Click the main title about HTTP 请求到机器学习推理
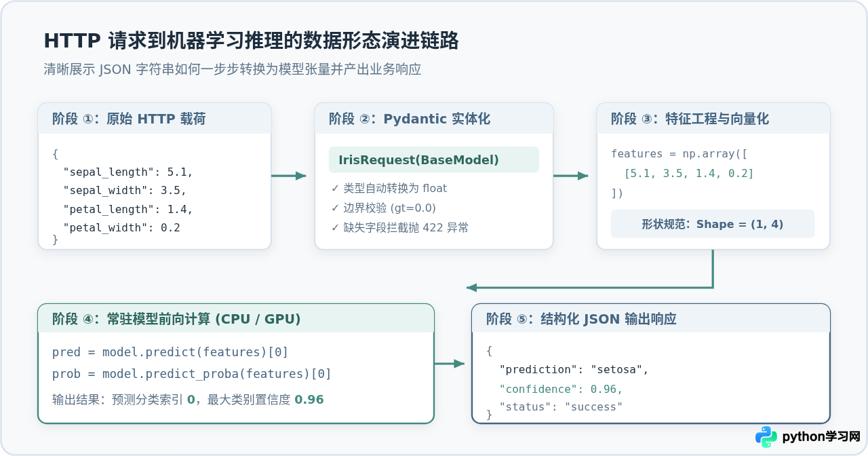The height and width of the screenshot is (456, 868). [x=251, y=41]
